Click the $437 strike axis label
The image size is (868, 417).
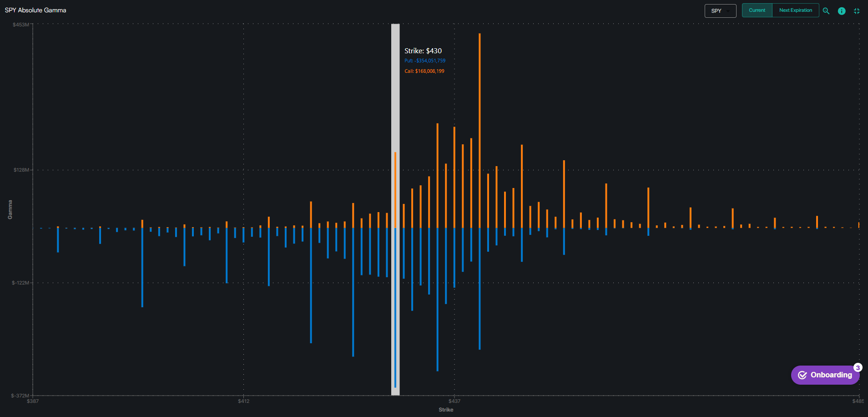click(x=454, y=401)
